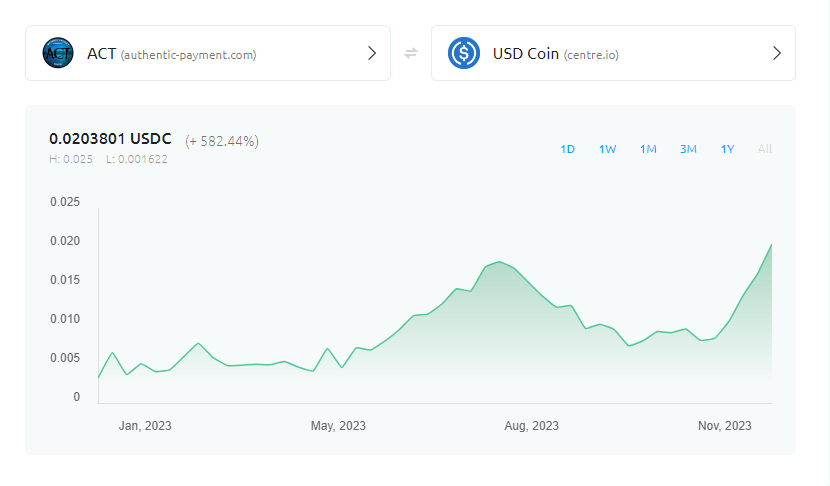Click the Nov, 2023 axis label
This screenshot has height=486, width=830.
coord(725,426)
